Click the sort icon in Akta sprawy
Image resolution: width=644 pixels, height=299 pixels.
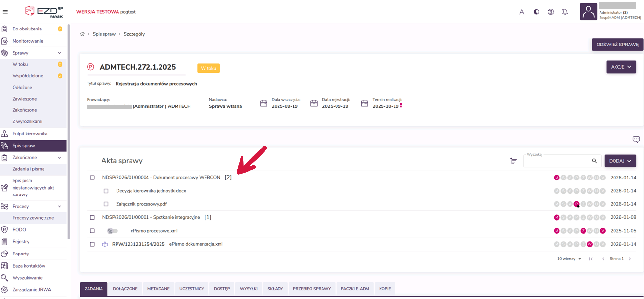pyautogui.click(x=513, y=161)
